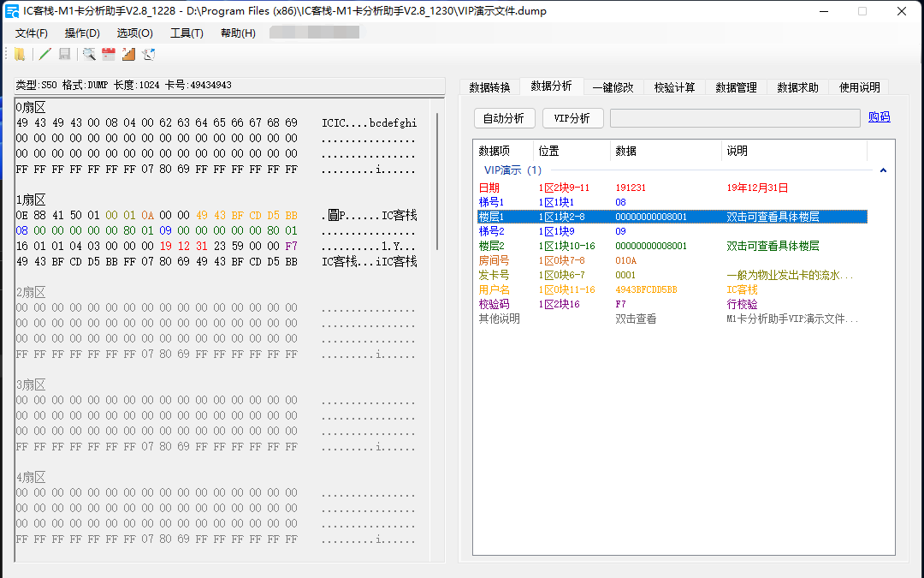Select the 楼层2 row

coord(672,246)
